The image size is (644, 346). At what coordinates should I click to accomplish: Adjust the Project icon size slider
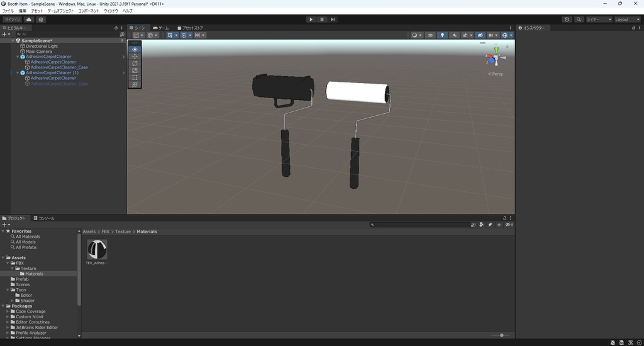(x=500, y=335)
